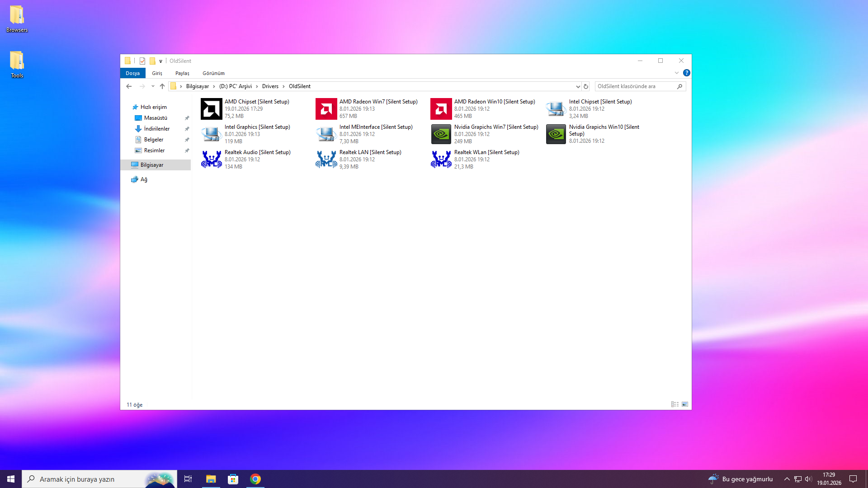Open clock and calendar flyout
Screen dimensions: 868x488
829,479
